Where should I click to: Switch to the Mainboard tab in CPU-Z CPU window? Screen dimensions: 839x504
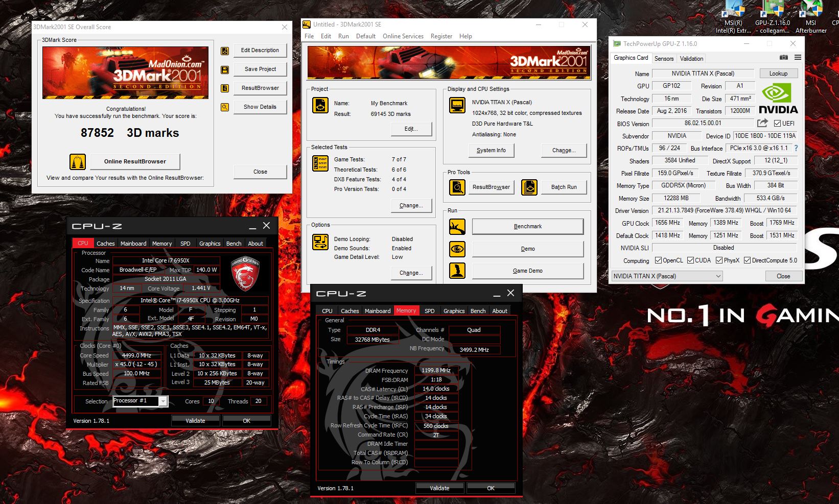pyautogui.click(x=133, y=244)
